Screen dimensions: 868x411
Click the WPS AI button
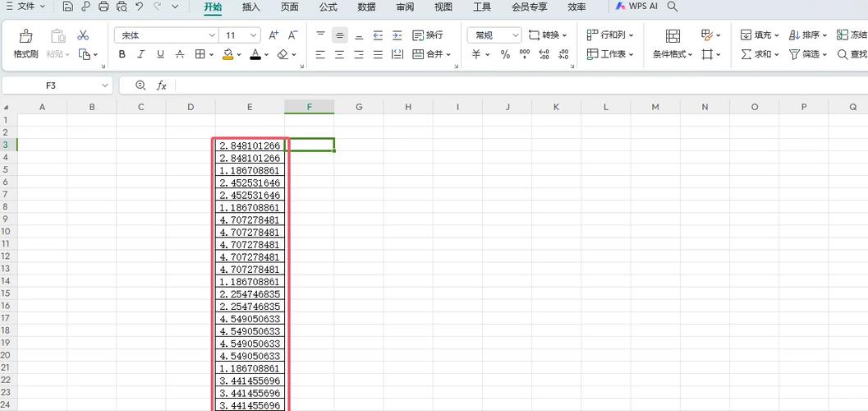click(x=636, y=7)
